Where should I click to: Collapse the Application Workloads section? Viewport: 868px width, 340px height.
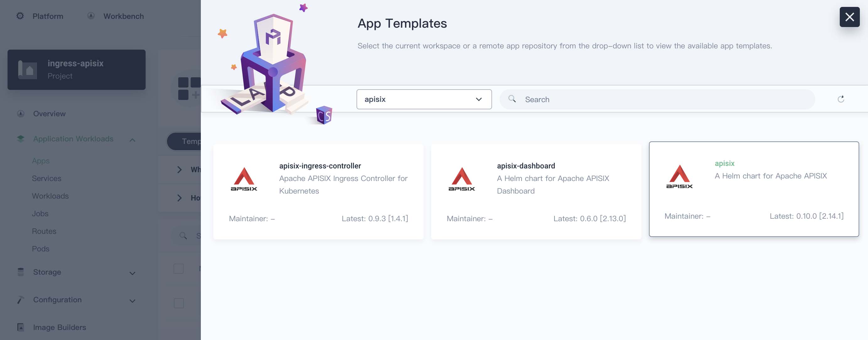(x=132, y=139)
